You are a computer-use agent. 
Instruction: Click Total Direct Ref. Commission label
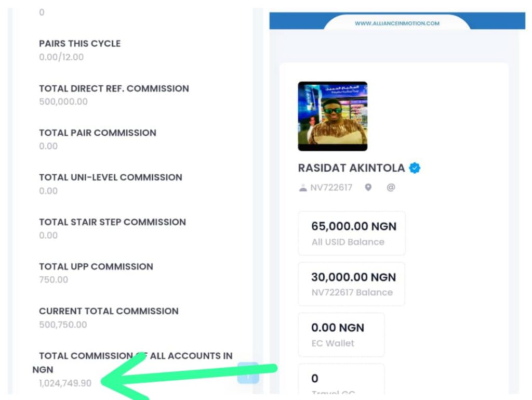(x=114, y=88)
